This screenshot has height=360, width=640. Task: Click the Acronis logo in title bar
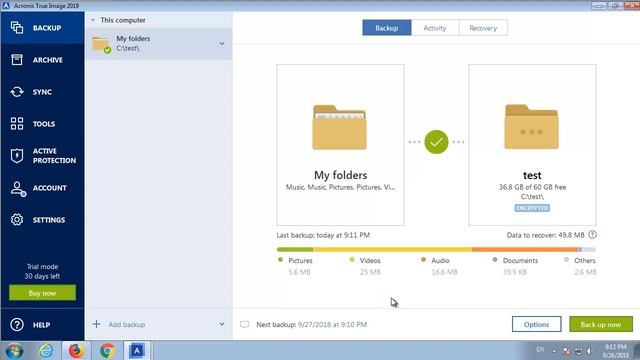[6, 5]
